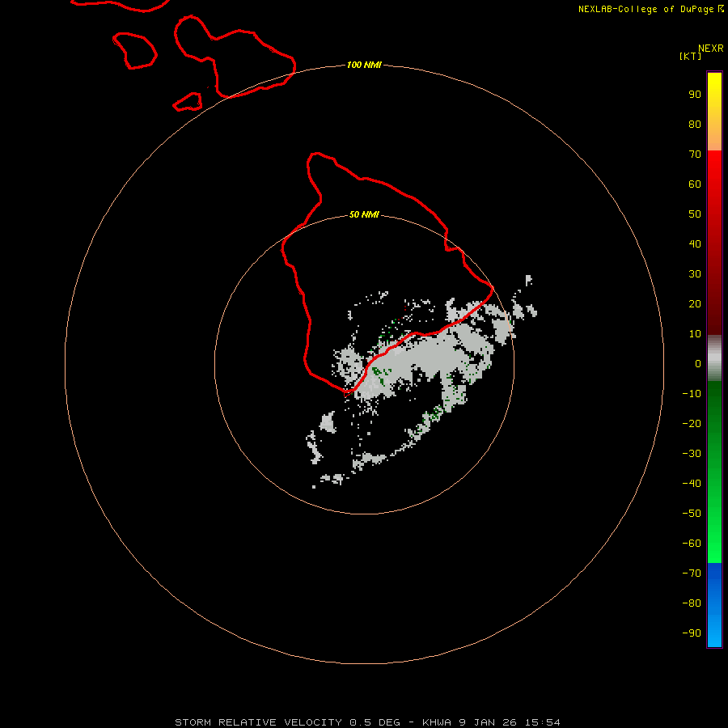
Task: Click the 70 value on the velocity scale
Action: 695,154
